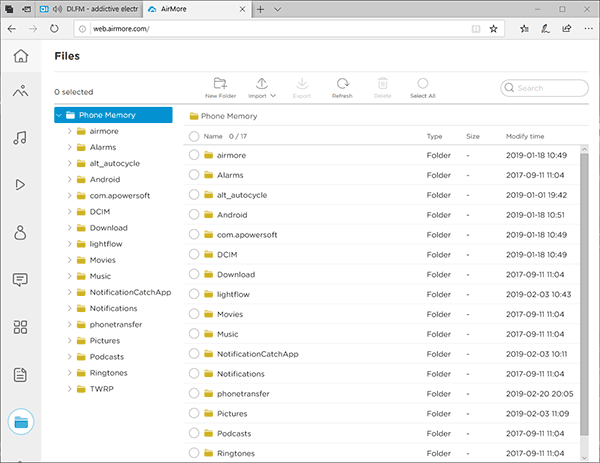Sort by Modify time column header
Viewport: 600px width, 463px height.
pos(525,136)
